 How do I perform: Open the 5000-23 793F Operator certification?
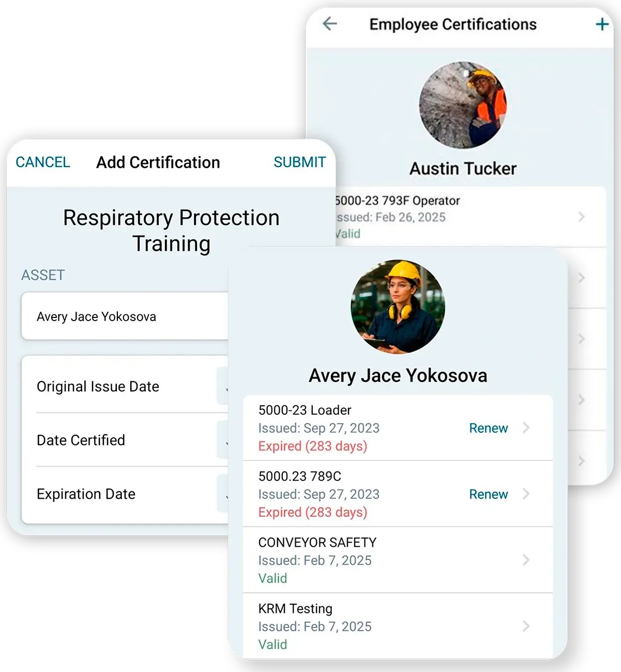click(x=471, y=217)
